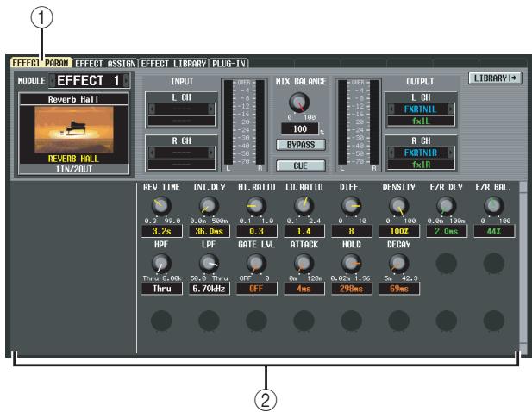Image resolution: width=532 pixels, height=412 pixels.
Task: Click the DIFF. value 8
Action: 352,231
